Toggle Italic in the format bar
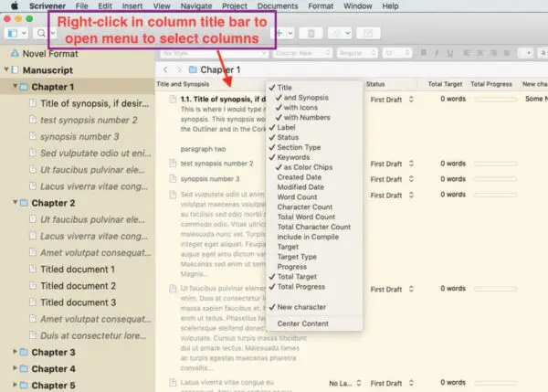This screenshot has width=548, height=392. (x=437, y=53)
